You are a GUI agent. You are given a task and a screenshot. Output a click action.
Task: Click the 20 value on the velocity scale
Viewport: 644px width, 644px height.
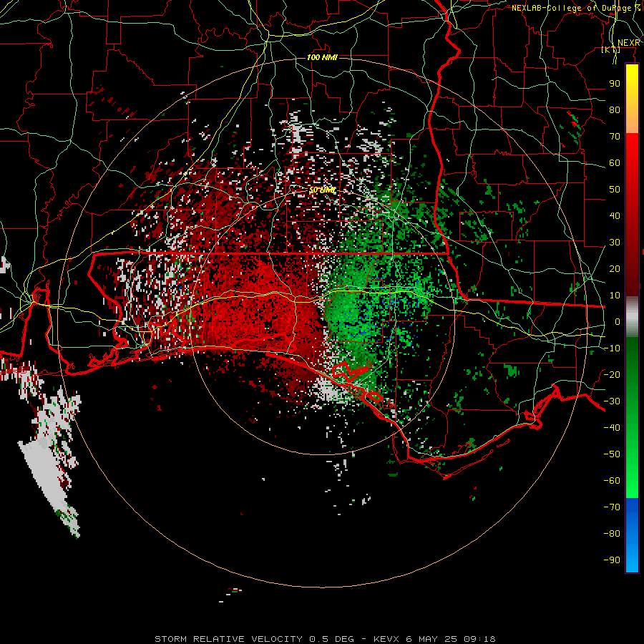pyautogui.click(x=615, y=268)
